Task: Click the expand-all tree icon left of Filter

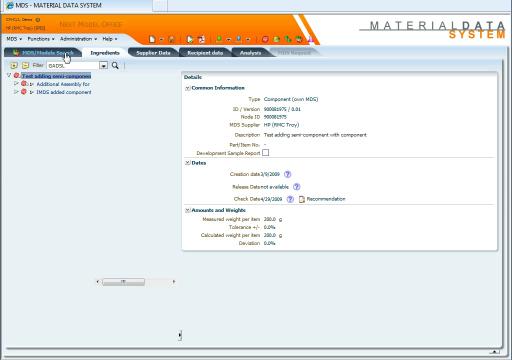Action: [14, 65]
